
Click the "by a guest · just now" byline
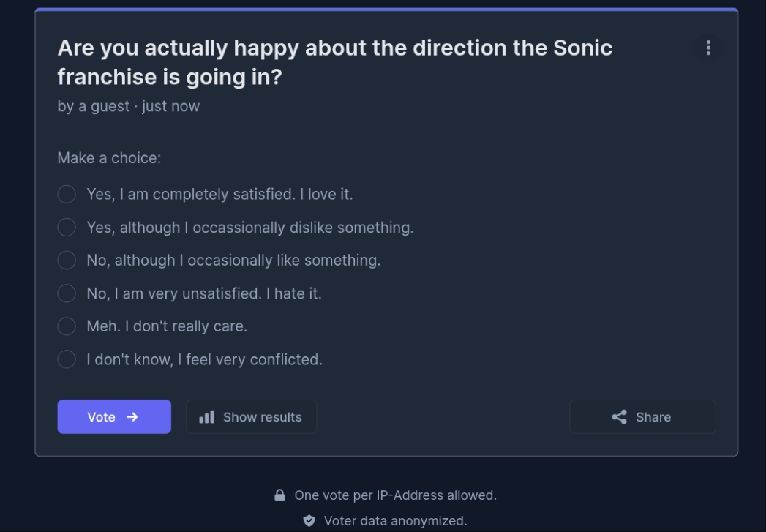pyautogui.click(x=129, y=106)
